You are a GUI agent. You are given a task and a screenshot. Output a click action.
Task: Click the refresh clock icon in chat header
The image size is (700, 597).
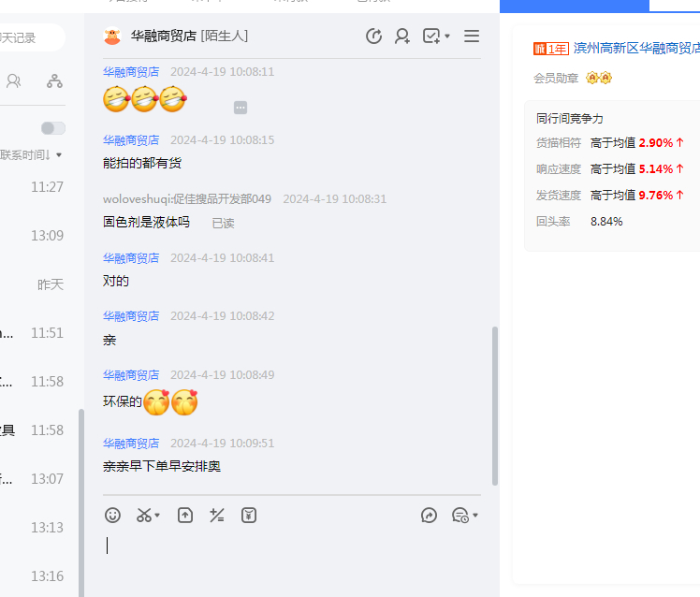tap(373, 36)
